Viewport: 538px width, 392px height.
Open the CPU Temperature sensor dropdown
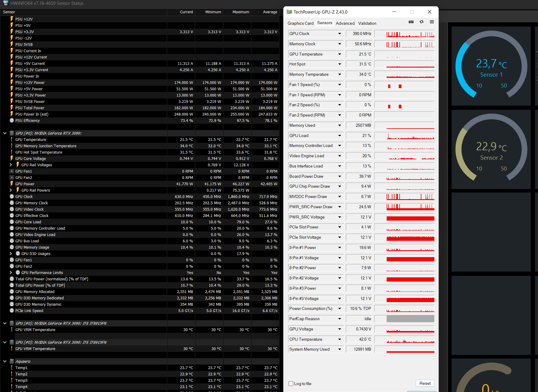(x=340, y=339)
